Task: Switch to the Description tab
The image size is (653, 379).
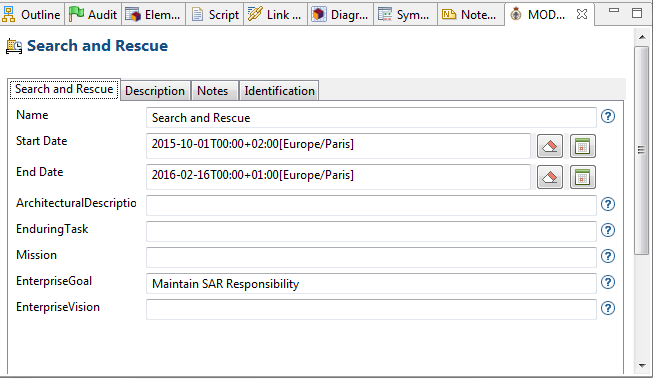Action: pos(155,91)
